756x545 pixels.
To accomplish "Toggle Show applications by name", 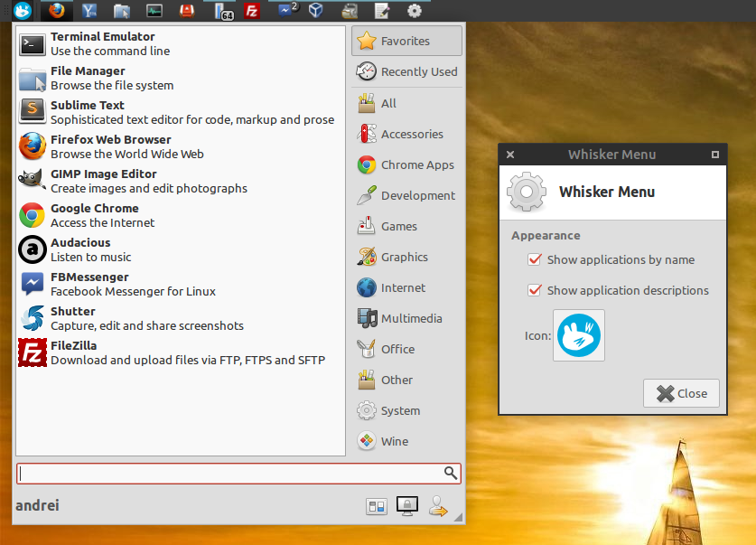I will (536, 259).
